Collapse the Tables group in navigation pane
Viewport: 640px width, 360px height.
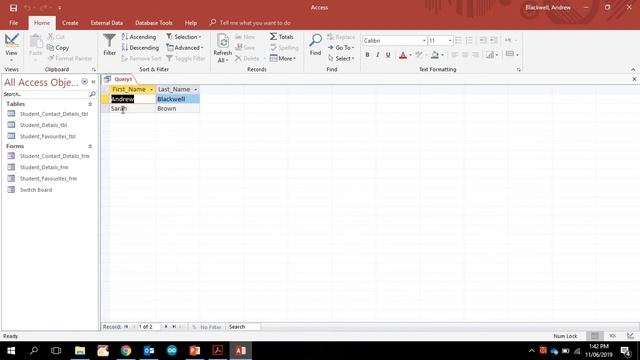tap(90, 104)
